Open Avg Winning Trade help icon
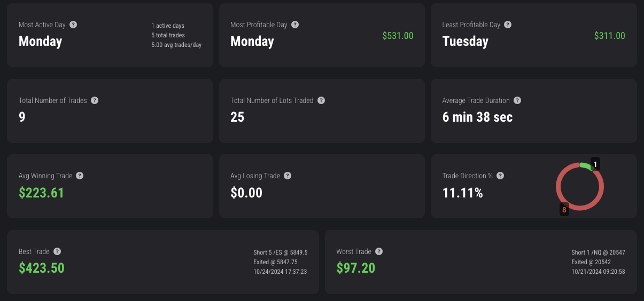 click(x=80, y=176)
